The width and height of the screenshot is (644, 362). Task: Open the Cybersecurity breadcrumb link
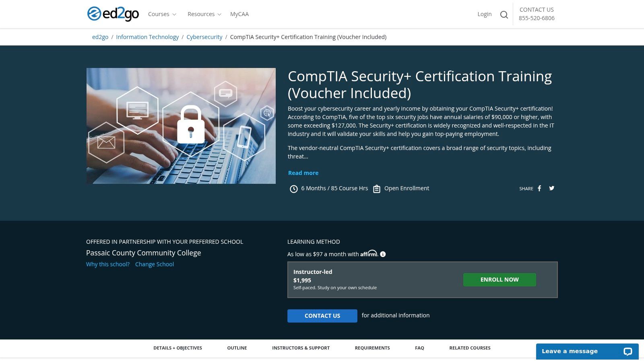coord(204,37)
